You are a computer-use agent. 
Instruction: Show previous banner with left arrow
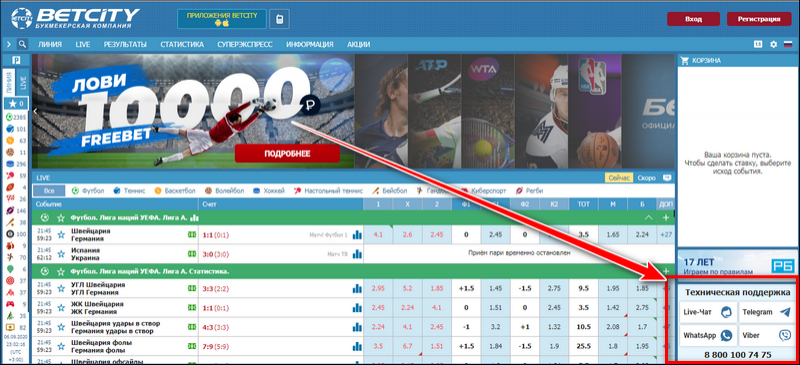coord(35,111)
